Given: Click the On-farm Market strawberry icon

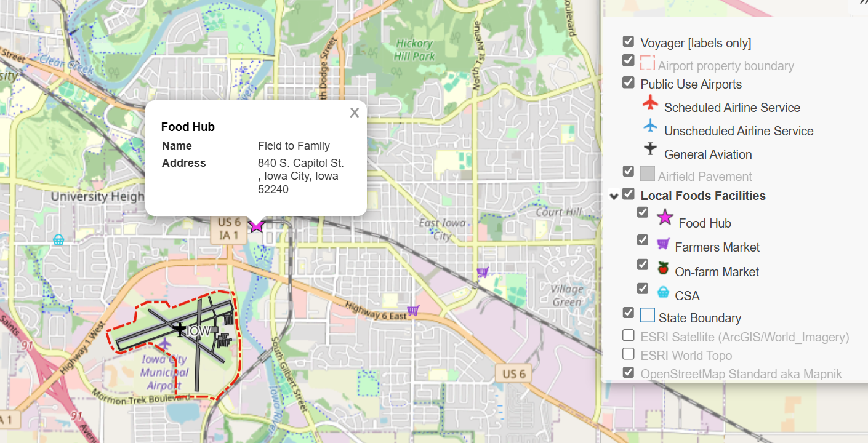Looking at the screenshot, I should pos(664,266).
